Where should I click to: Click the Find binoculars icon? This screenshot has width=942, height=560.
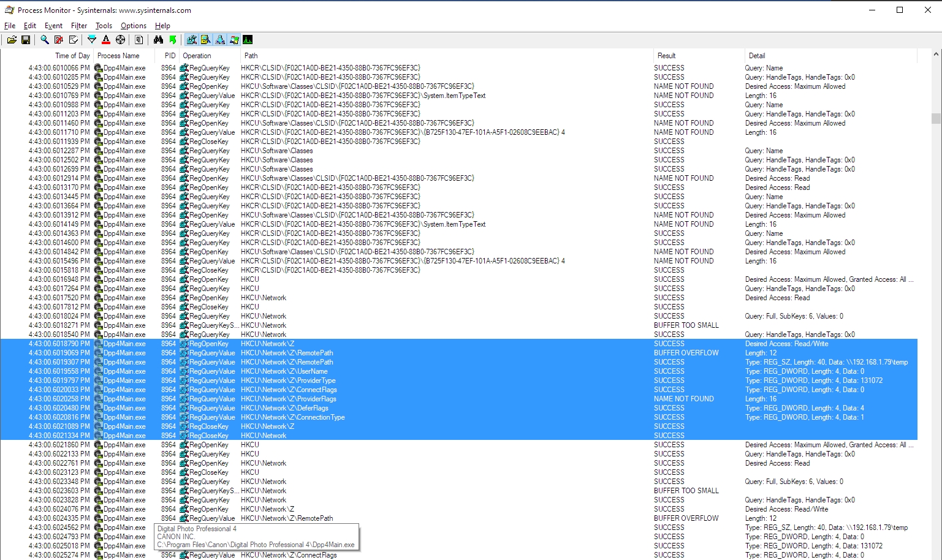coord(158,40)
